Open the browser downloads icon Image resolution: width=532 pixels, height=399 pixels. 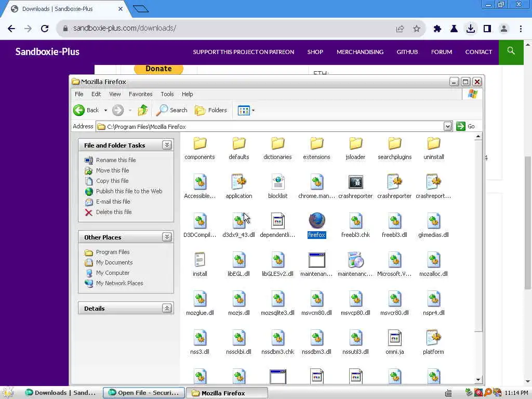pyautogui.click(x=471, y=29)
